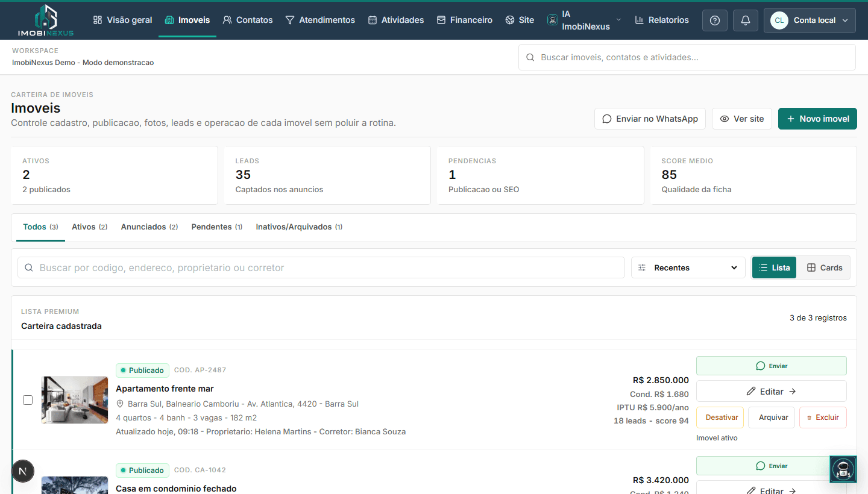Open the help question-mark icon

(715, 20)
